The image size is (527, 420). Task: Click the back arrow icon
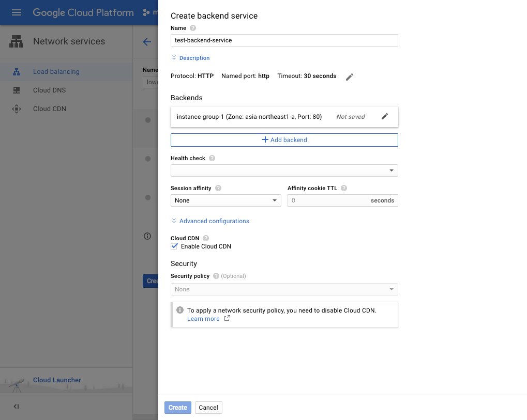tap(147, 42)
